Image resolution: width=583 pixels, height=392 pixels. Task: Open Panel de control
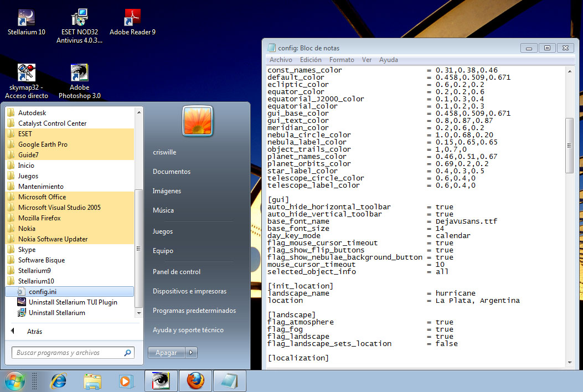point(177,272)
